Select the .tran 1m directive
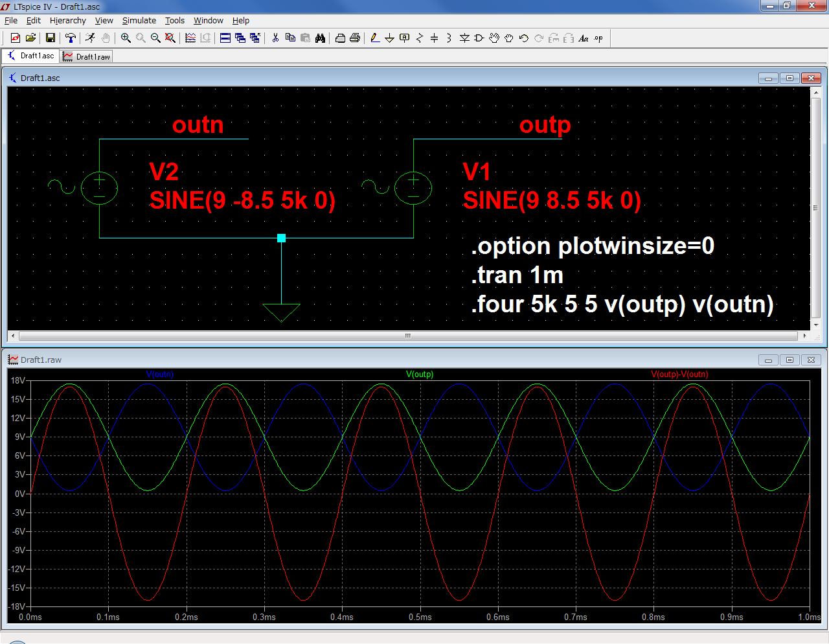This screenshot has height=644, width=829. tap(517, 275)
